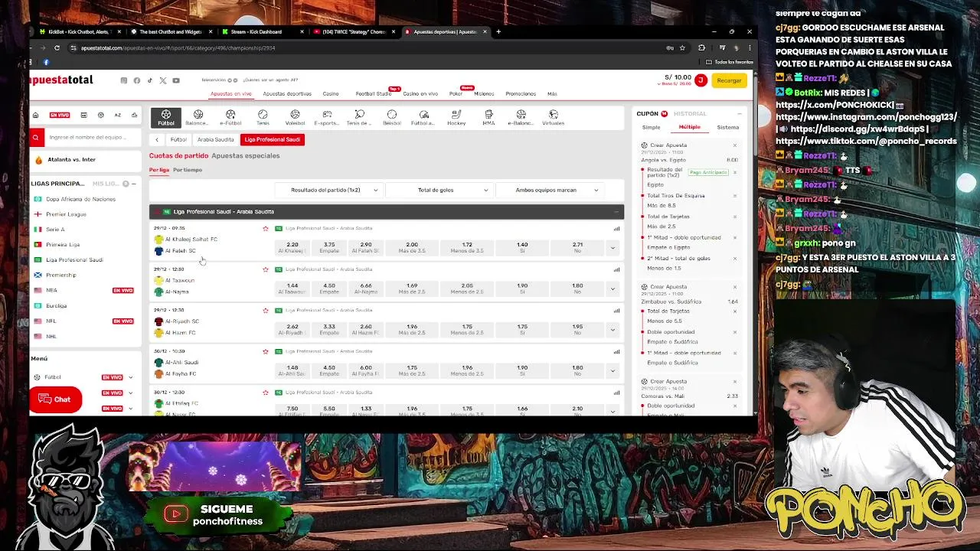The width and height of the screenshot is (980, 551).
Task: Open the sidebar statistics chart icon
Action: (x=134, y=116)
